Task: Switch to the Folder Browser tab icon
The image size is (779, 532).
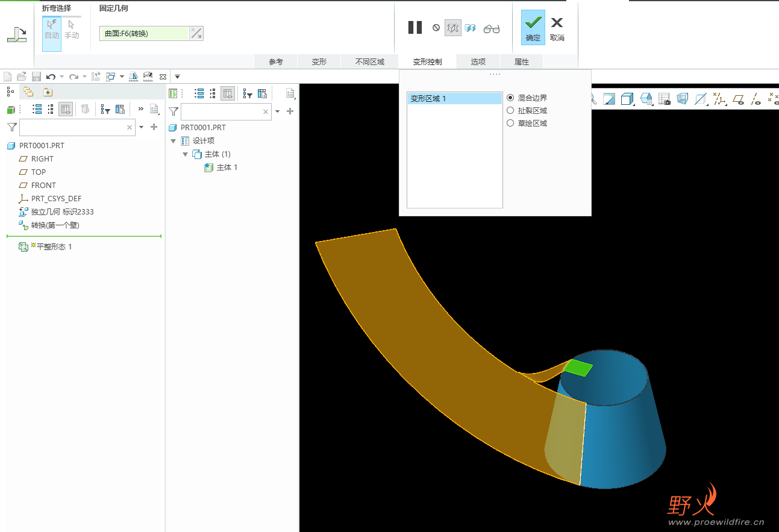Action: [28, 92]
